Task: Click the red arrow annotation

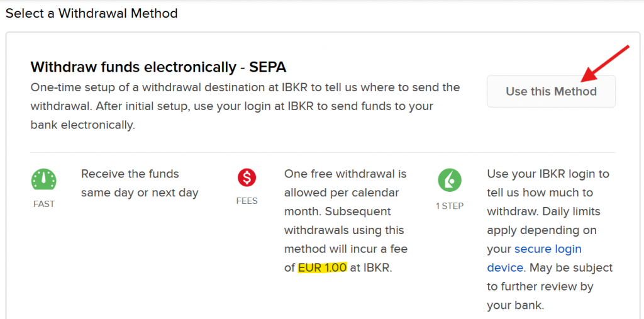Action: click(x=606, y=64)
